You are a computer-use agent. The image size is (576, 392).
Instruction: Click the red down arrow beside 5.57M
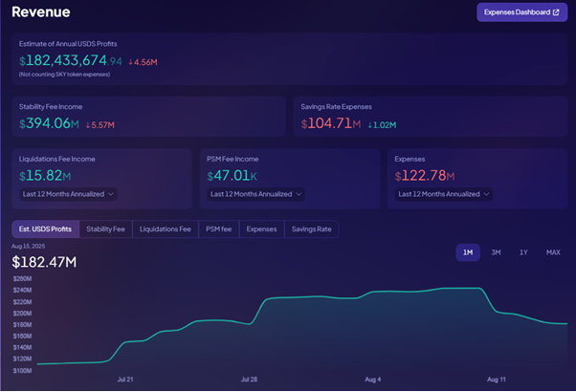click(88, 123)
